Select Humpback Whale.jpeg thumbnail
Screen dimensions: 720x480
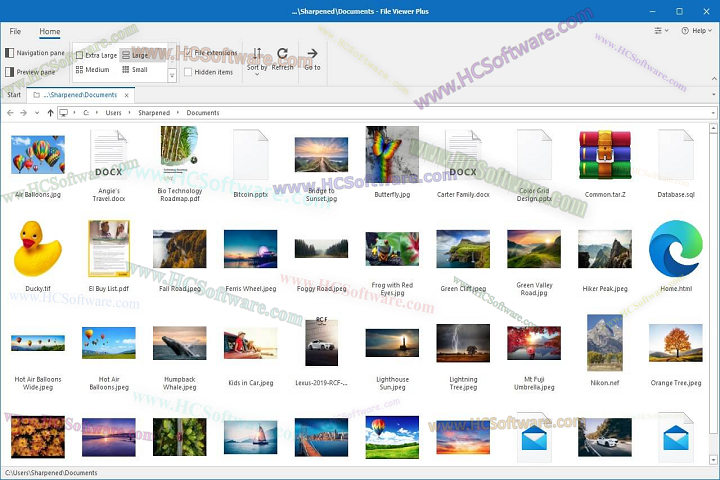click(180, 343)
